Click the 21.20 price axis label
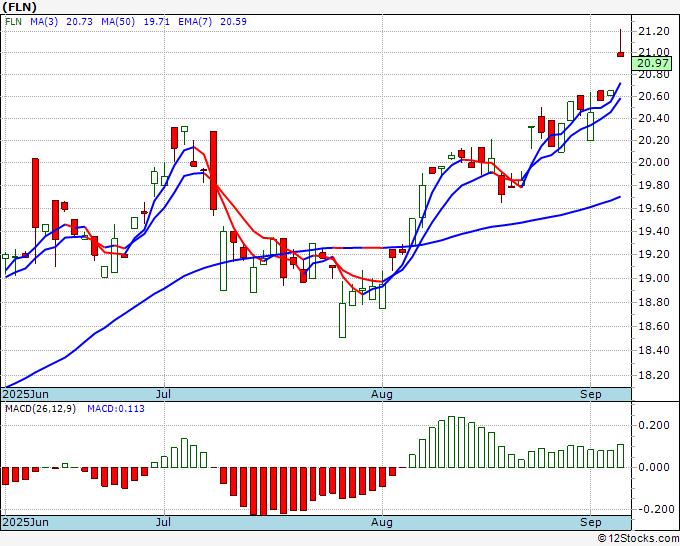This screenshot has width=680, height=546. coord(654,31)
